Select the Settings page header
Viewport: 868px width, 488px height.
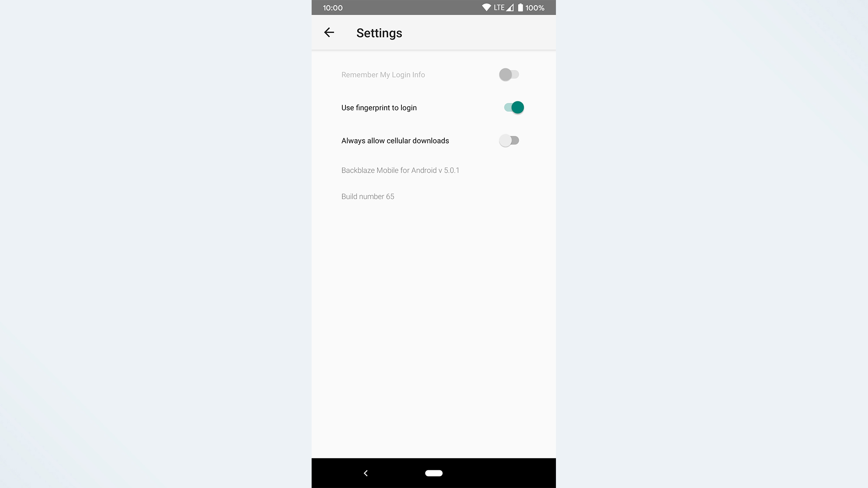(379, 33)
